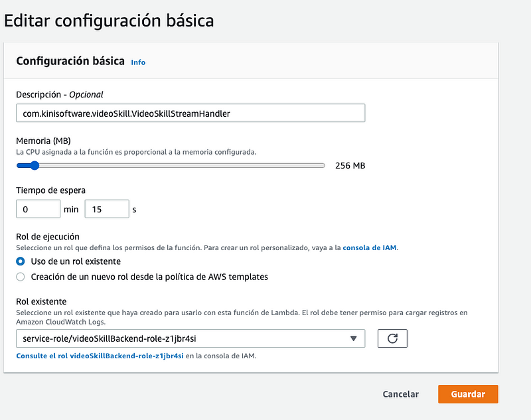
Task: Open the Info link beside Configuración básica
Action: pyautogui.click(x=138, y=62)
